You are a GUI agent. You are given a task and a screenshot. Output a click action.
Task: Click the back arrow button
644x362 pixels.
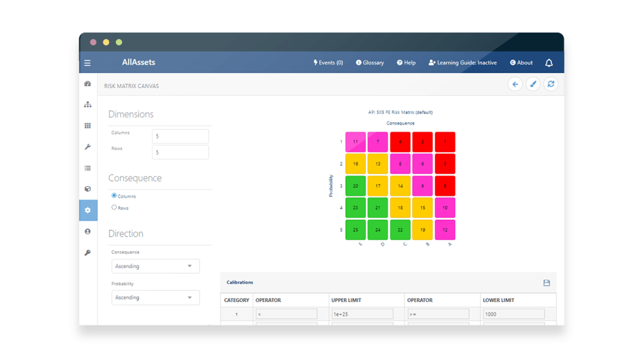515,84
